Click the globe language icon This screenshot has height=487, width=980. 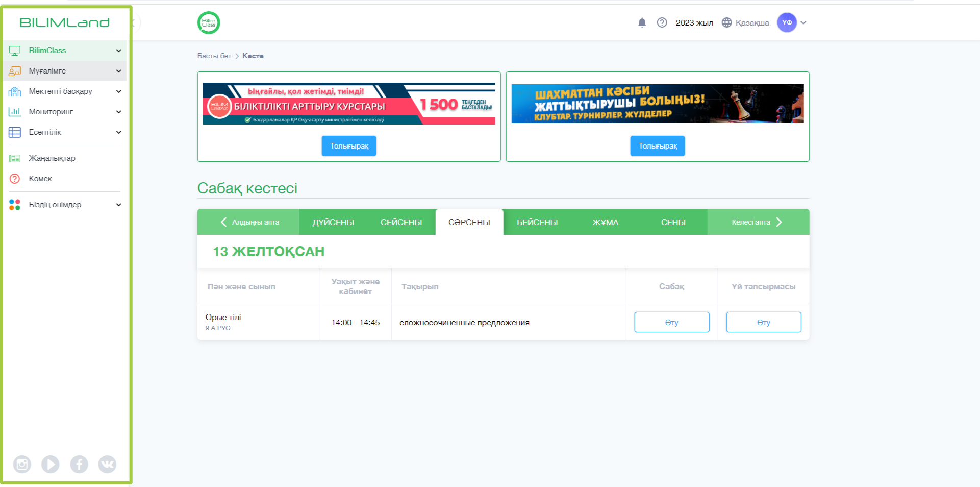tap(727, 22)
